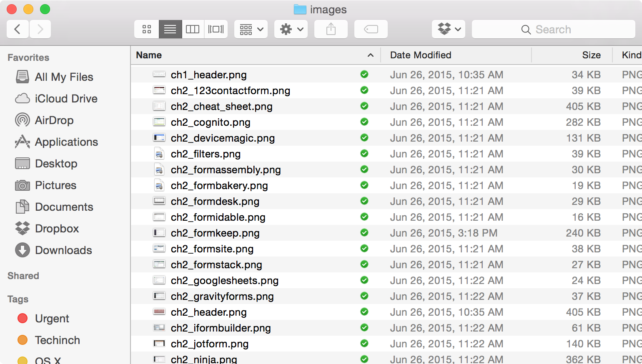The width and height of the screenshot is (642, 364).
Task: Click the Search field
Action: pyautogui.click(x=554, y=29)
